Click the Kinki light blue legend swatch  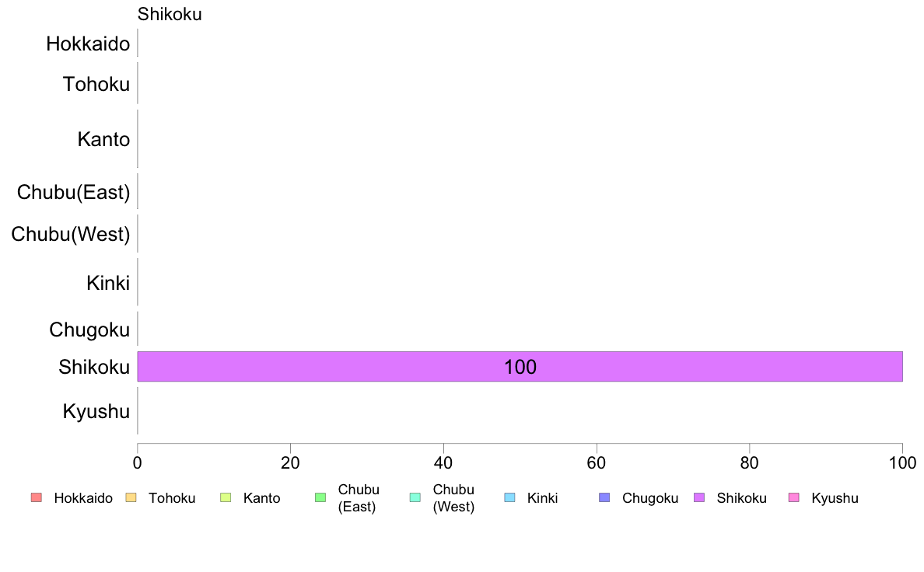click(509, 497)
